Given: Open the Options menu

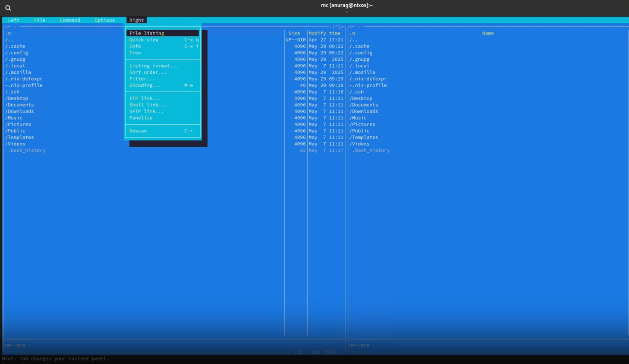Looking at the screenshot, I should [x=104, y=20].
